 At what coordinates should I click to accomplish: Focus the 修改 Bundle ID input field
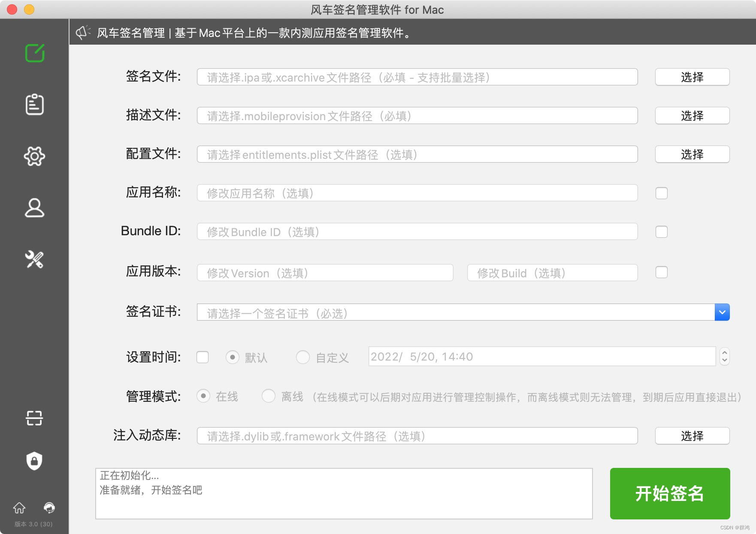417,232
